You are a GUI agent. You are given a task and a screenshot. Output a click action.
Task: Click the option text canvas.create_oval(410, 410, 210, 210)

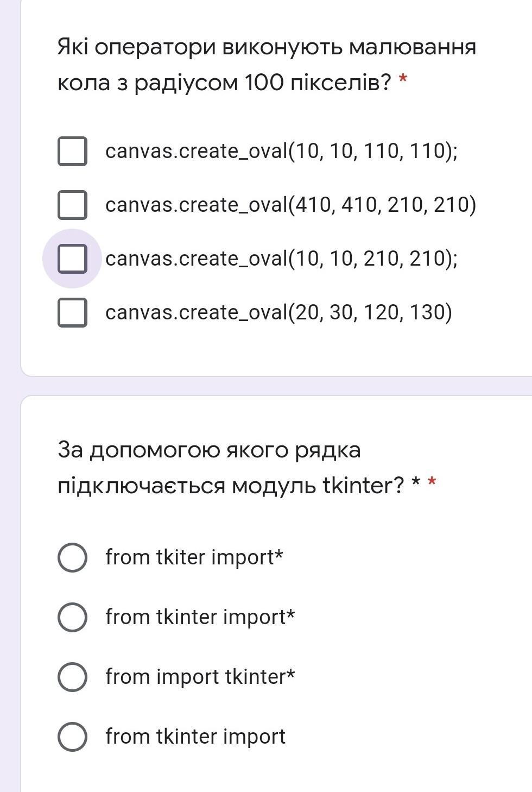291,205
